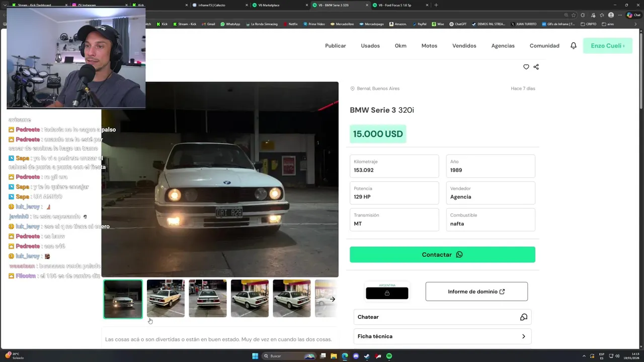644x362 pixels.
Task: Open Mercadolibre bookmark
Action: click(342, 24)
